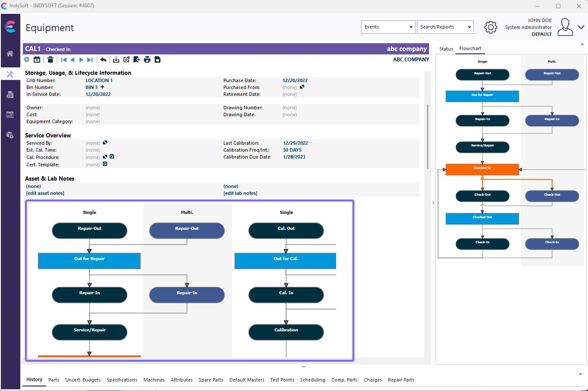The image size is (588, 391).
Task: Open the Home icon in sidebar
Action: [10, 54]
